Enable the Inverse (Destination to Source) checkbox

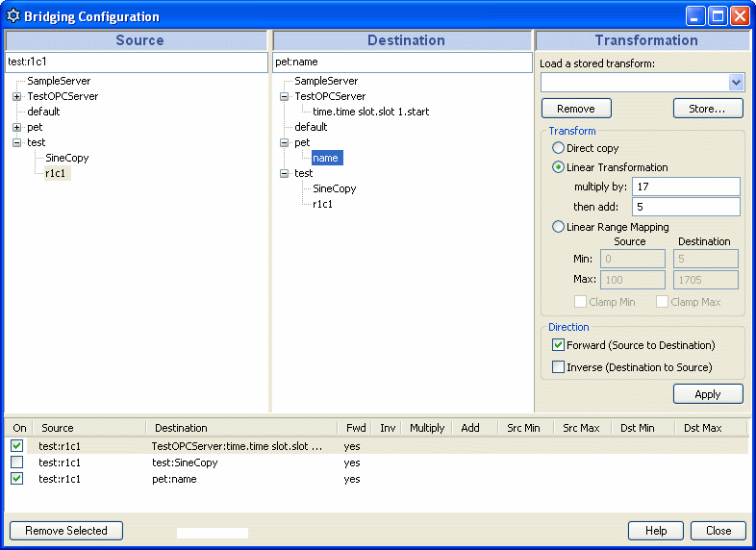tap(558, 367)
